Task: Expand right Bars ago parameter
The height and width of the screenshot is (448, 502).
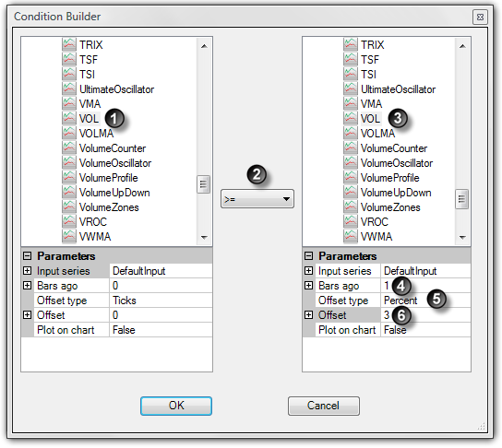Action: 308,285
